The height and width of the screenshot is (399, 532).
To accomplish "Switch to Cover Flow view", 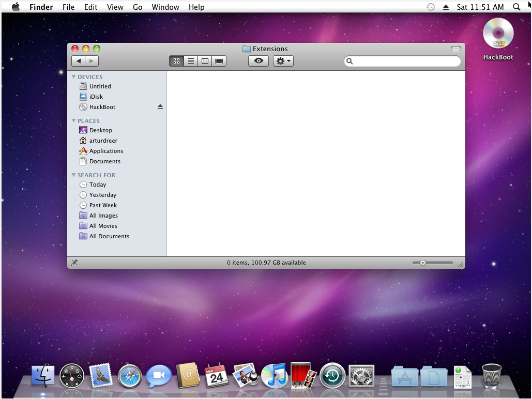I will pyautogui.click(x=219, y=61).
